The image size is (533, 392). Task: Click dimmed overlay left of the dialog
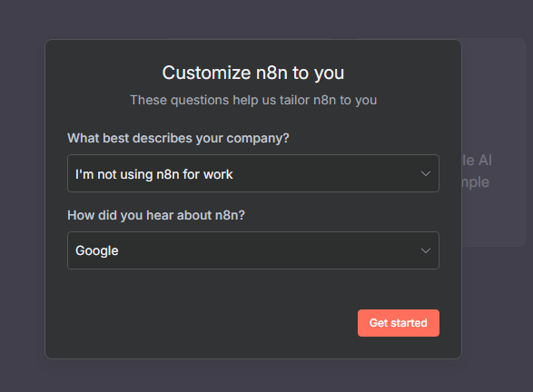(22, 197)
